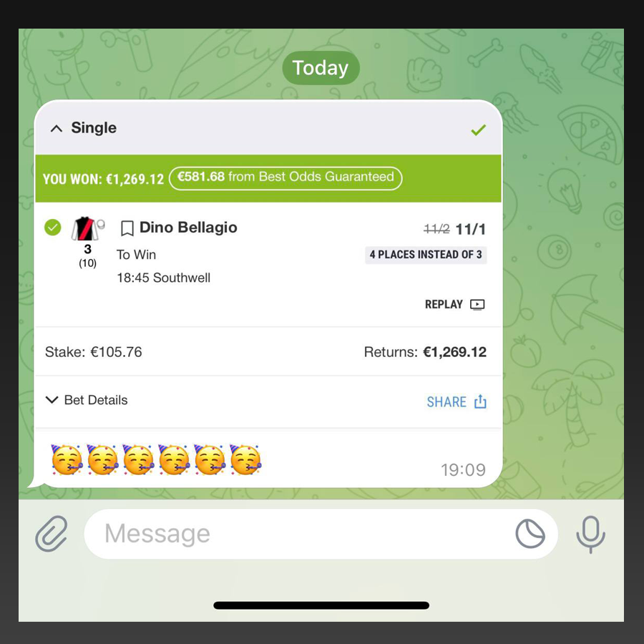The height and width of the screenshot is (644, 644).
Task: Tap the bookmark icon beside Dino Bellagio
Action: coord(127,228)
